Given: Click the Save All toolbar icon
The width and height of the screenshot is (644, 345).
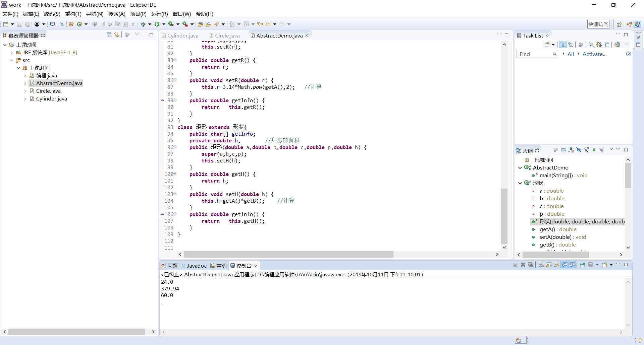Looking at the screenshot, I should coord(27,24).
